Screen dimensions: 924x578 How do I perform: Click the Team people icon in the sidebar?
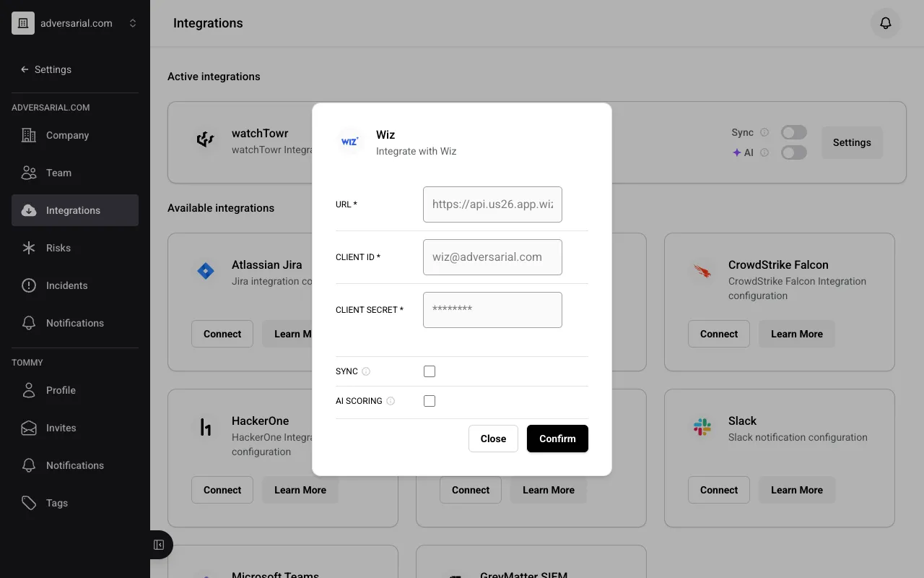(x=29, y=173)
